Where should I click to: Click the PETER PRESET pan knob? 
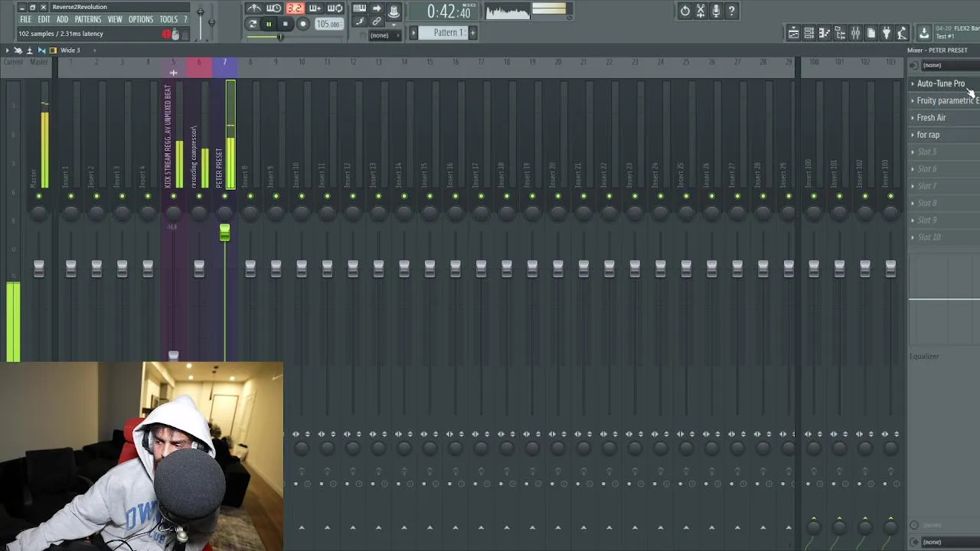pyautogui.click(x=225, y=213)
